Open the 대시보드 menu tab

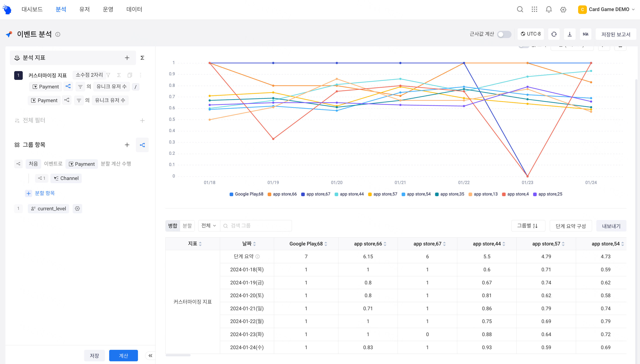tap(32, 9)
